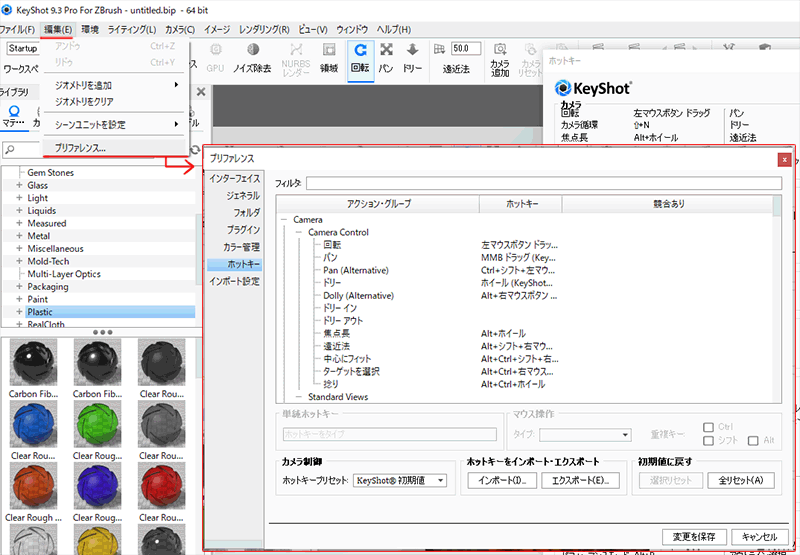Open the プリファレンス item in Edit menu
This screenshot has height=555, width=800.
click(80, 148)
